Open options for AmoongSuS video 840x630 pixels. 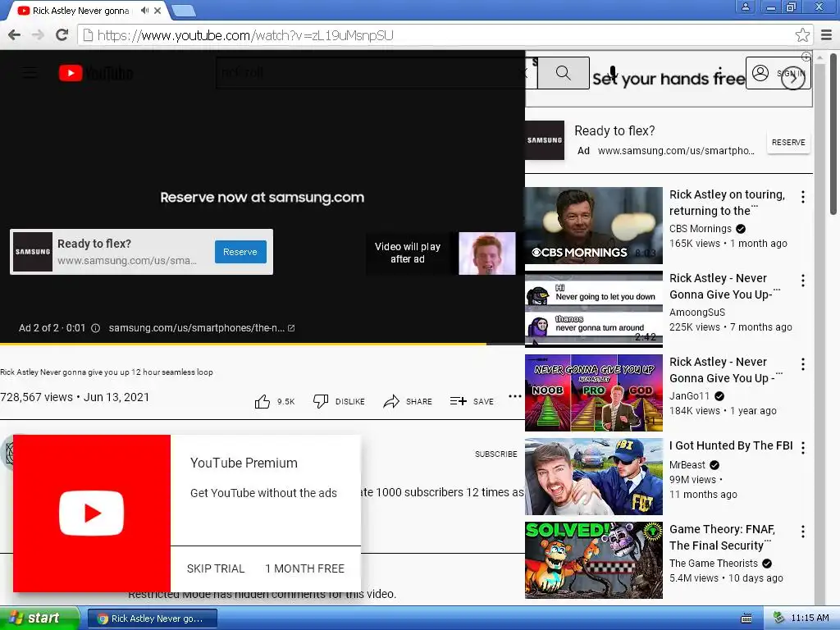(802, 281)
